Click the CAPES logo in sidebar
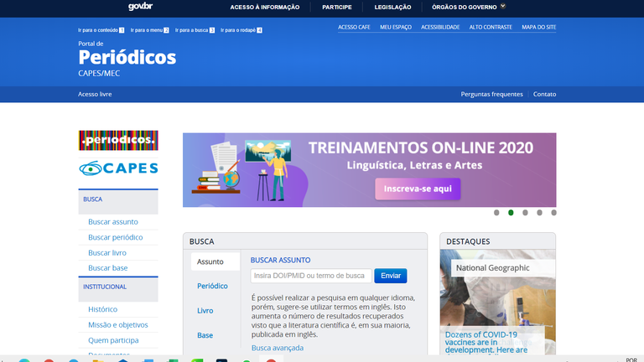The width and height of the screenshot is (644, 362). 117,168
